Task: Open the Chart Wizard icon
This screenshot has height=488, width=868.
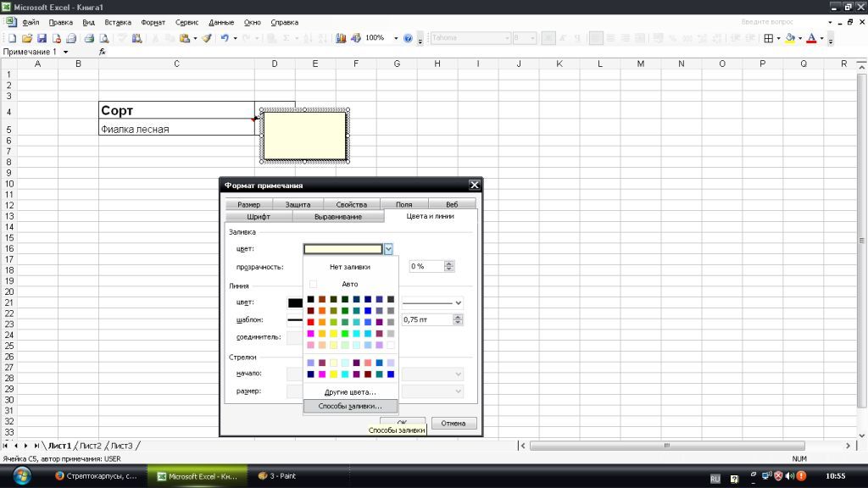Action: [341, 38]
